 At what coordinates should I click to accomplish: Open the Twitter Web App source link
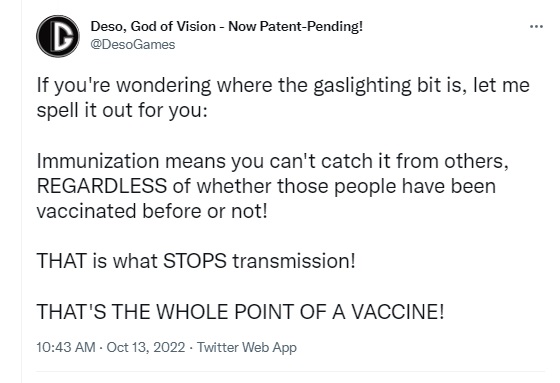click(247, 348)
